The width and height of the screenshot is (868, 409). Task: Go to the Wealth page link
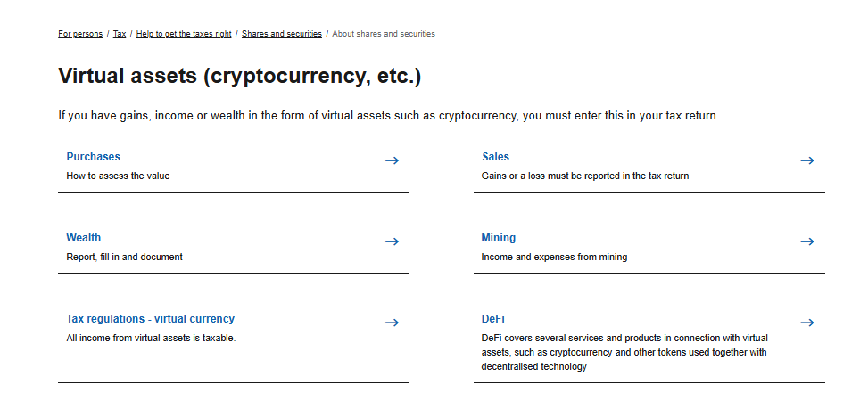pyautogui.click(x=83, y=238)
